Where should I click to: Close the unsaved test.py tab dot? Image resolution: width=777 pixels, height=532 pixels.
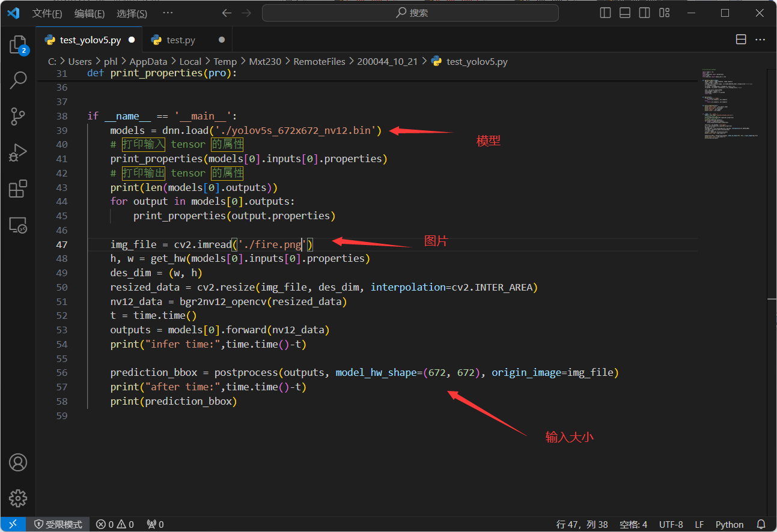222,40
